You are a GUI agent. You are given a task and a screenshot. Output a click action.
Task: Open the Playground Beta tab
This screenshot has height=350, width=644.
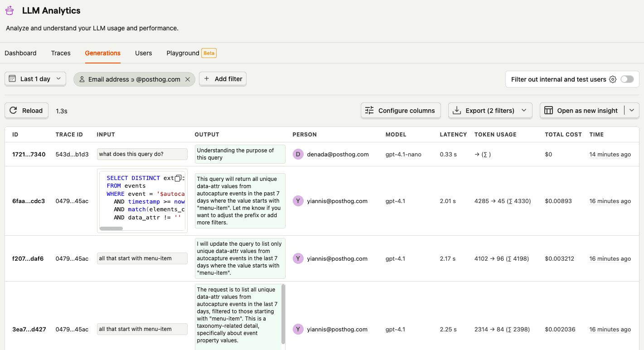pyautogui.click(x=191, y=53)
